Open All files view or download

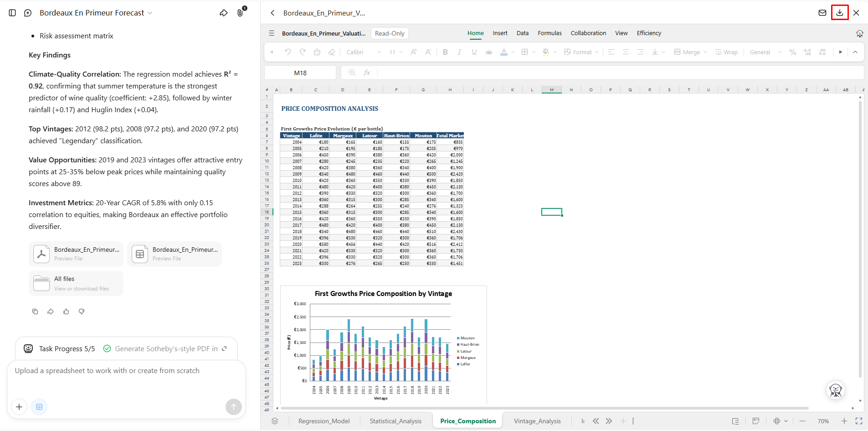76,283
